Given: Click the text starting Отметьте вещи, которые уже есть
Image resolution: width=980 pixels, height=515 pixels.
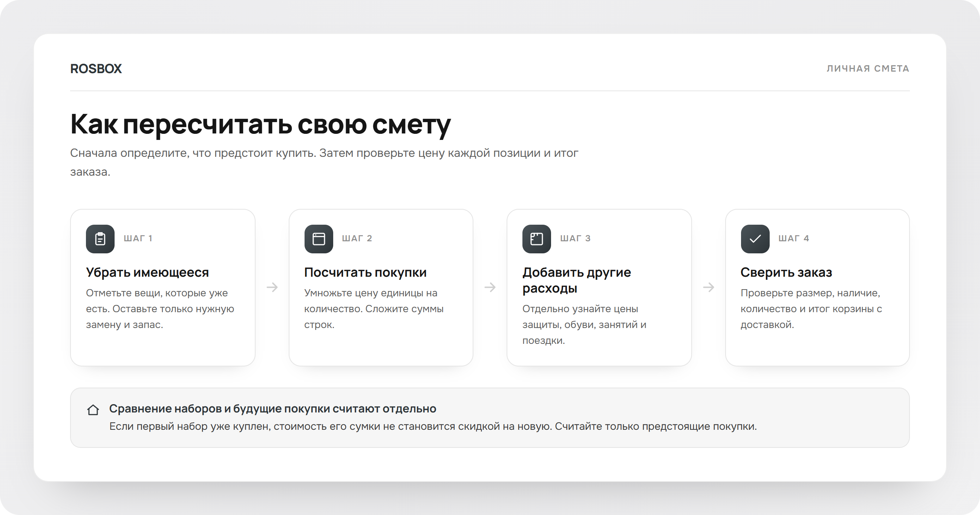Looking at the screenshot, I should (x=160, y=309).
